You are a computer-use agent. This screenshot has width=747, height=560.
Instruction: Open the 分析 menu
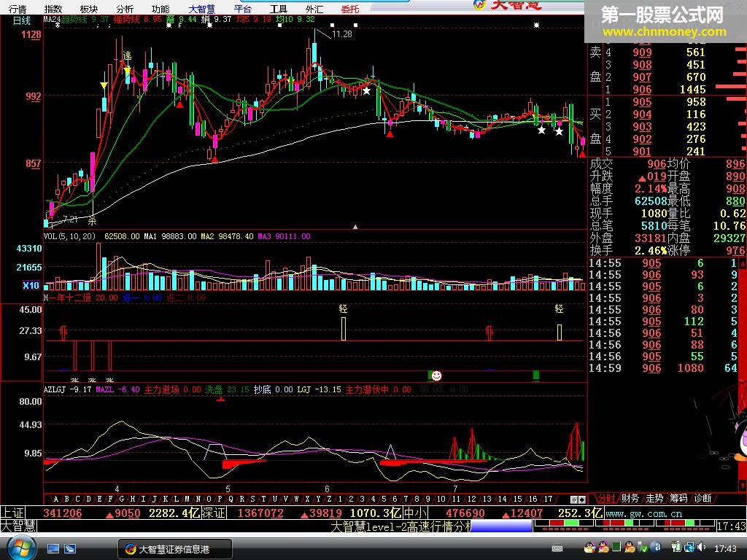pos(125,9)
